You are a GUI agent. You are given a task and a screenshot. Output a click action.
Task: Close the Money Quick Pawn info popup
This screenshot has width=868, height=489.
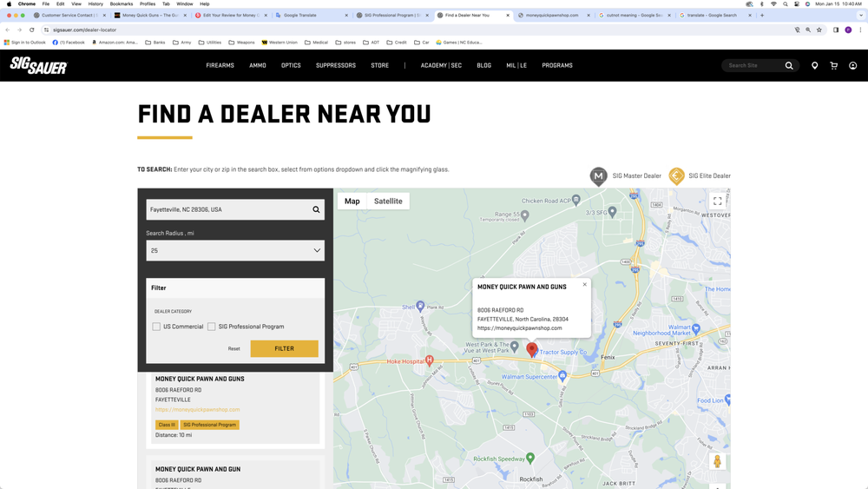click(x=584, y=285)
